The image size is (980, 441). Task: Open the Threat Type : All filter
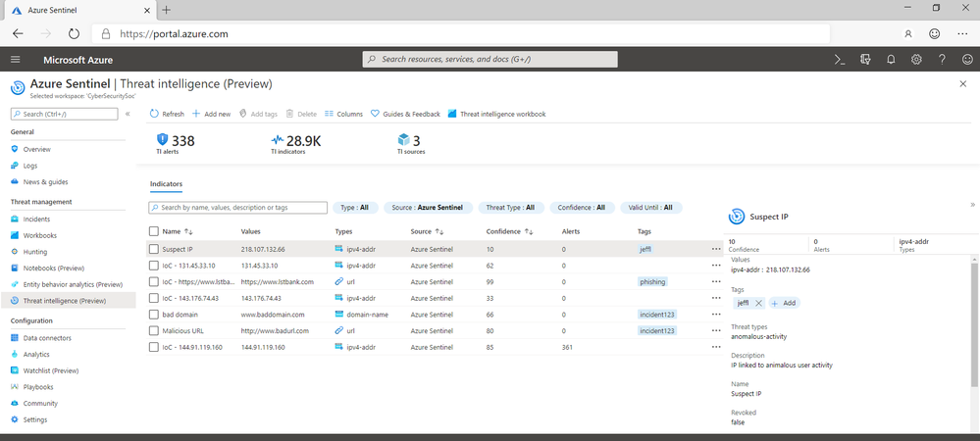click(511, 208)
